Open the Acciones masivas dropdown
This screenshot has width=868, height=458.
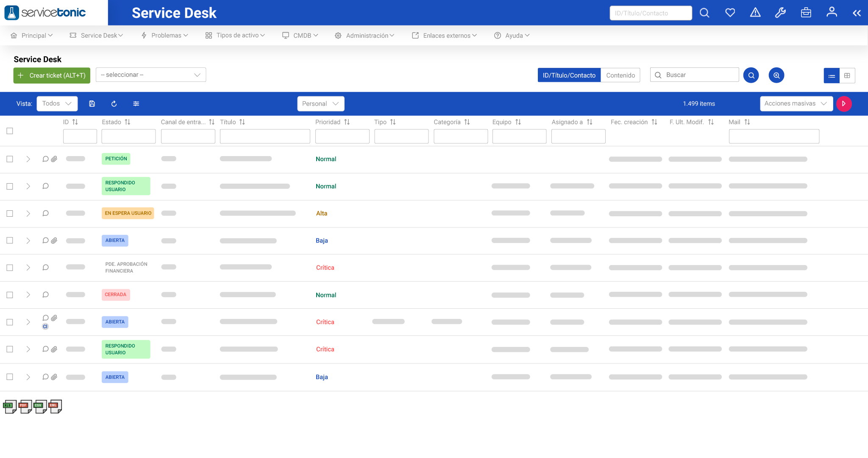796,103
